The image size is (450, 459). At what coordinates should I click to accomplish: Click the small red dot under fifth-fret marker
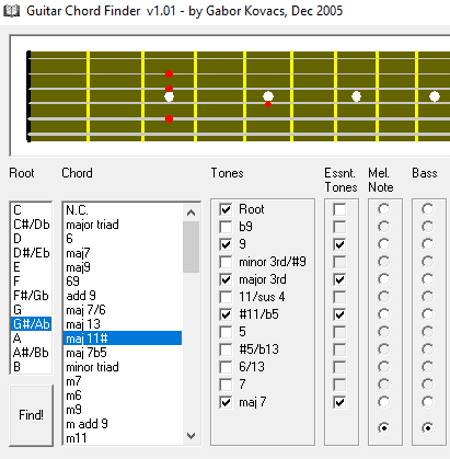pos(268,104)
